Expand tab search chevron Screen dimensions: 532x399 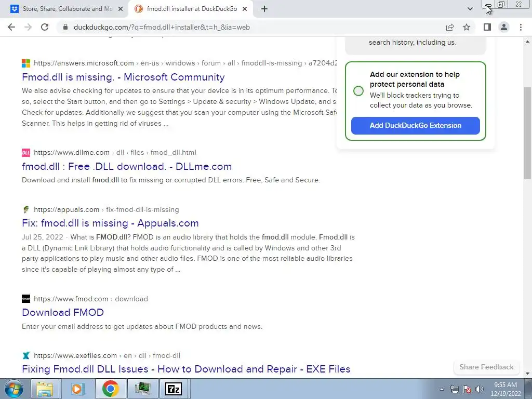[470, 9]
